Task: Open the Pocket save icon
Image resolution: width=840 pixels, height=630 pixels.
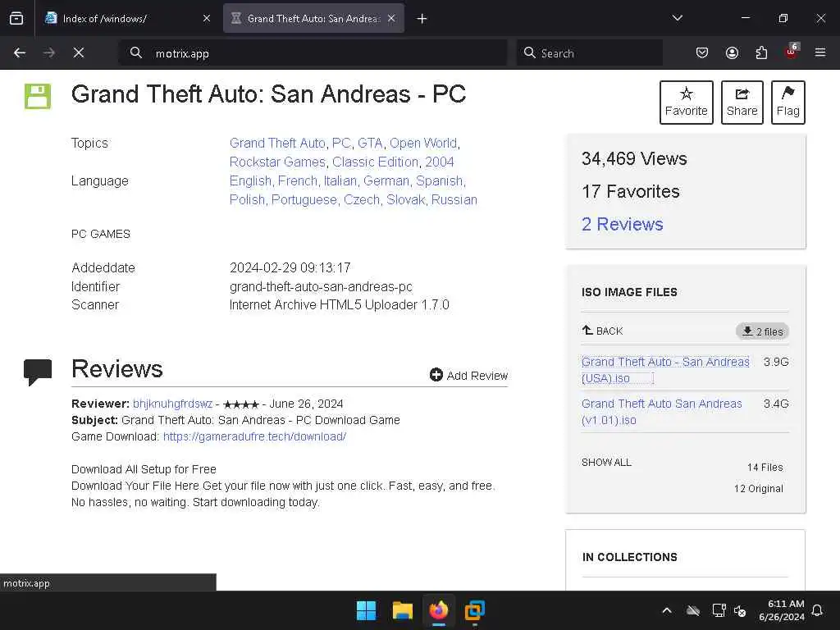Action: click(702, 53)
